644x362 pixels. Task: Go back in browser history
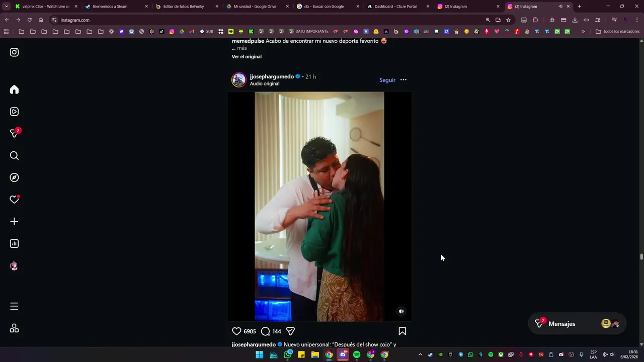(x=7, y=20)
